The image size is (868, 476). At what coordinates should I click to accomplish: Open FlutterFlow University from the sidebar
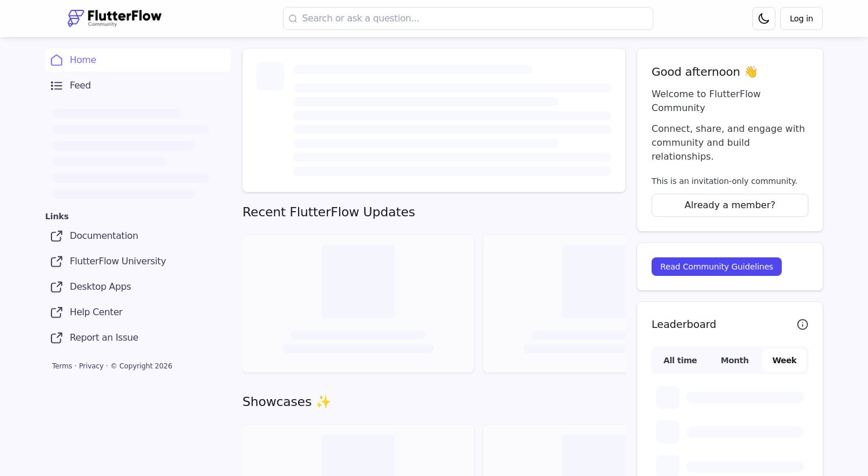[117, 261]
